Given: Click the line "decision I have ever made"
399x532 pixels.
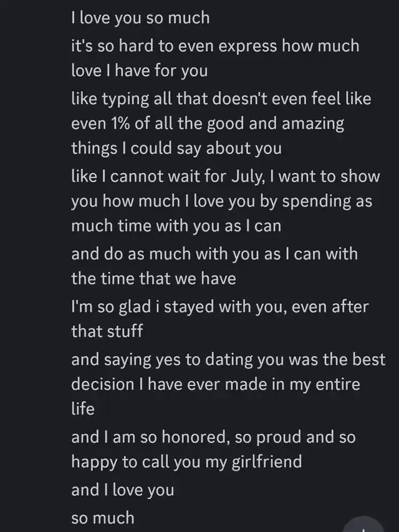Looking at the screenshot, I should tap(216, 384).
